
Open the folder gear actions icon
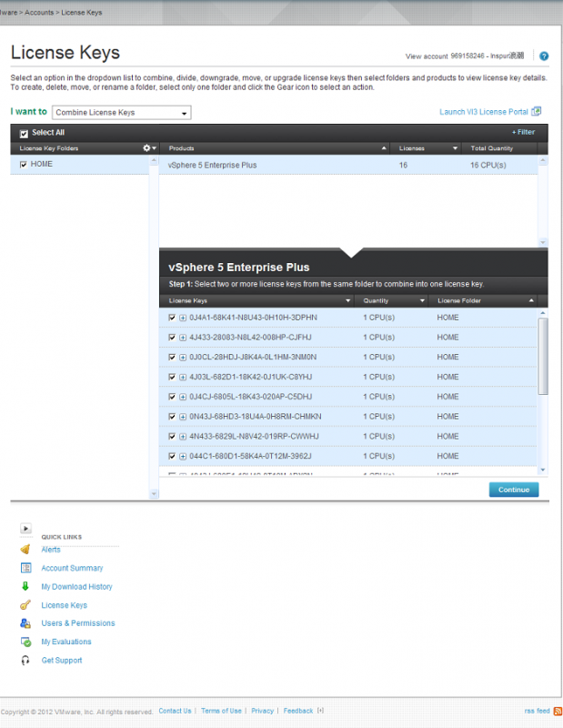click(146, 147)
